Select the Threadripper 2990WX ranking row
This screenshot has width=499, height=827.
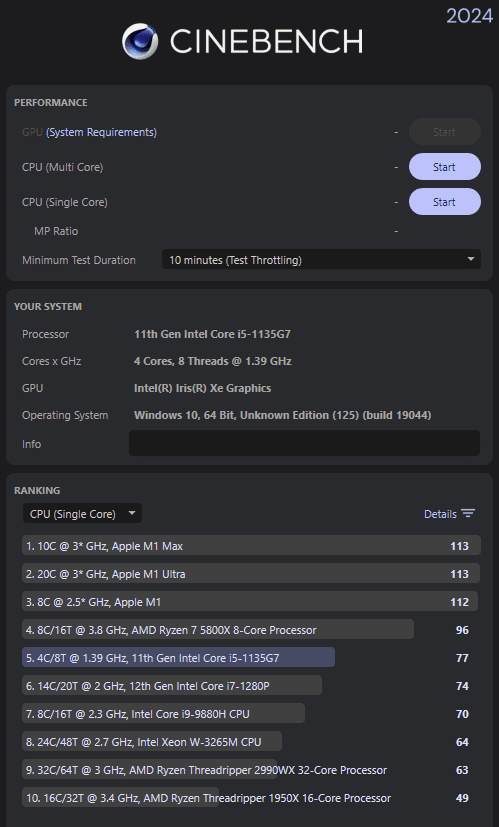(251, 769)
